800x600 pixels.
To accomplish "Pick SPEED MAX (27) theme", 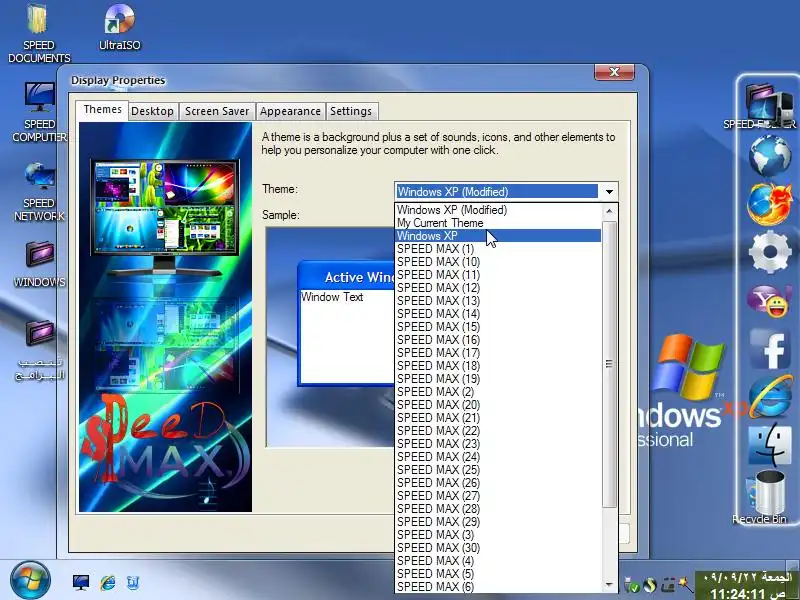I will [x=498, y=496].
